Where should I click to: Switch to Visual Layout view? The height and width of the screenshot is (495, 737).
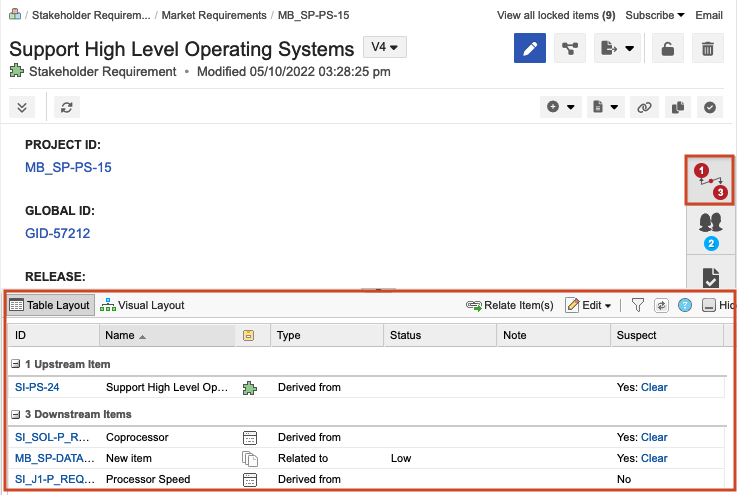click(x=142, y=305)
